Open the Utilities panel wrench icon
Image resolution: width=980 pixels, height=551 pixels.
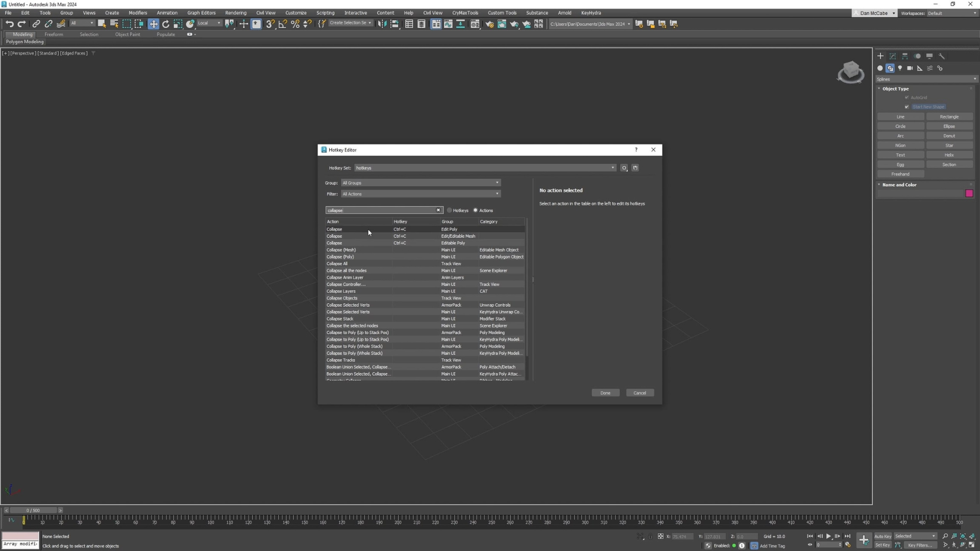(942, 56)
